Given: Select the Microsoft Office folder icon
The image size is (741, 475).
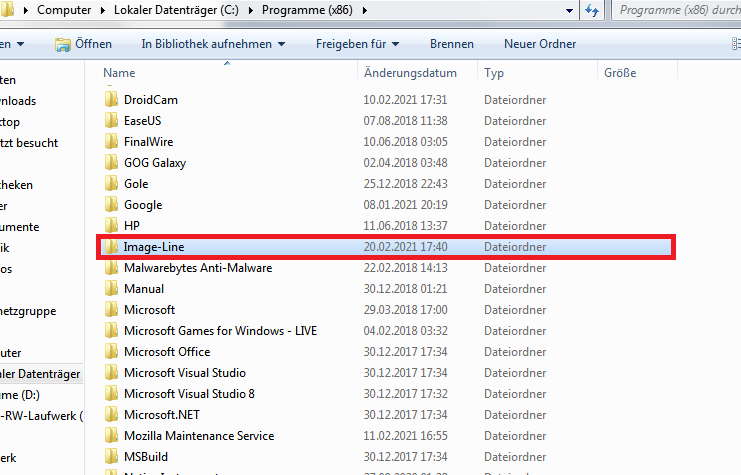Looking at the screenshot, I should click(x=111, y=352).
